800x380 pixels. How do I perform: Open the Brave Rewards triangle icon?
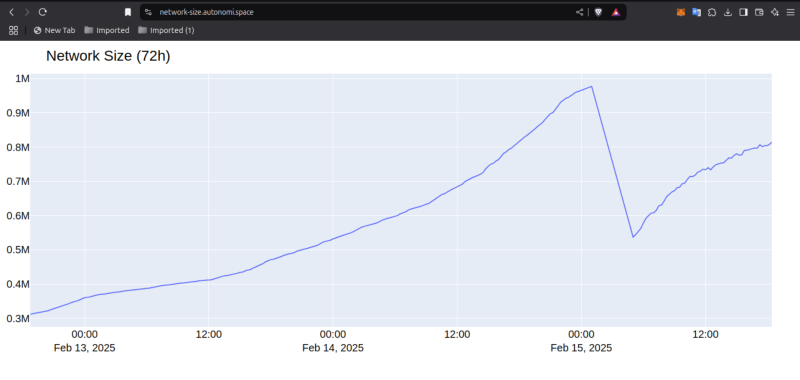click(x=616, y=12)
